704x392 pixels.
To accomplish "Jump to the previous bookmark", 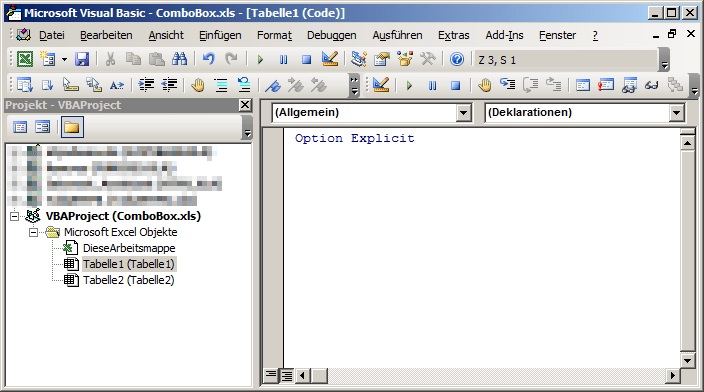I will coord(319,85).
